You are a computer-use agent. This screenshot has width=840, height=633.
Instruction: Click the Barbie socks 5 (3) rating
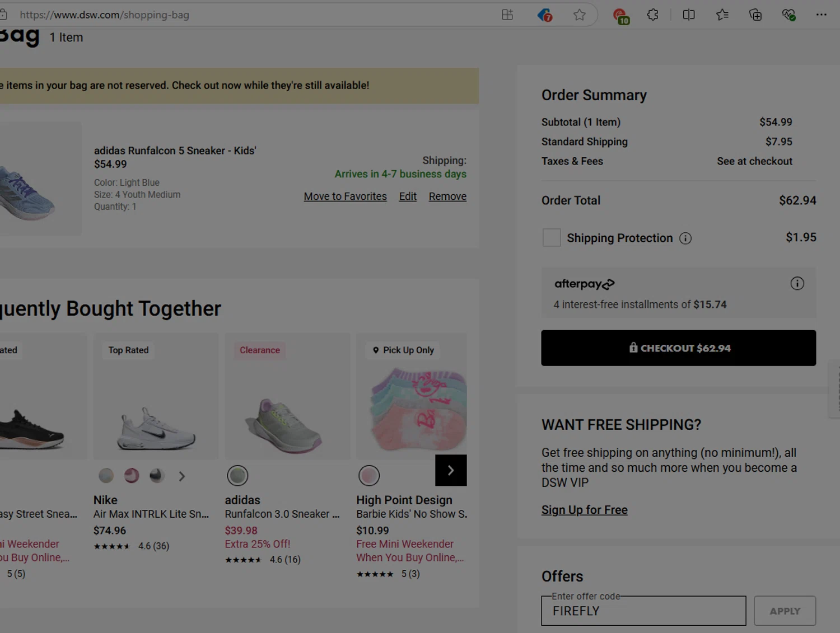tap(388, 574)
